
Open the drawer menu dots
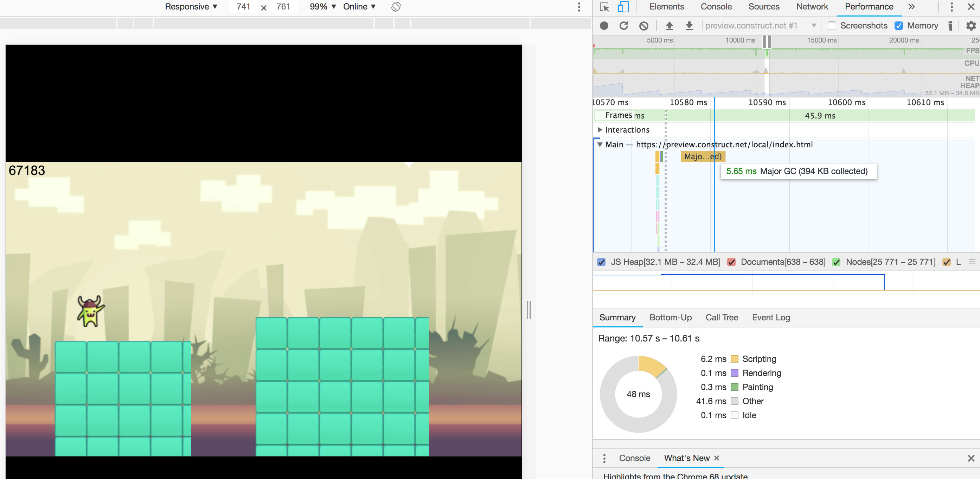[x=604, y=459]
